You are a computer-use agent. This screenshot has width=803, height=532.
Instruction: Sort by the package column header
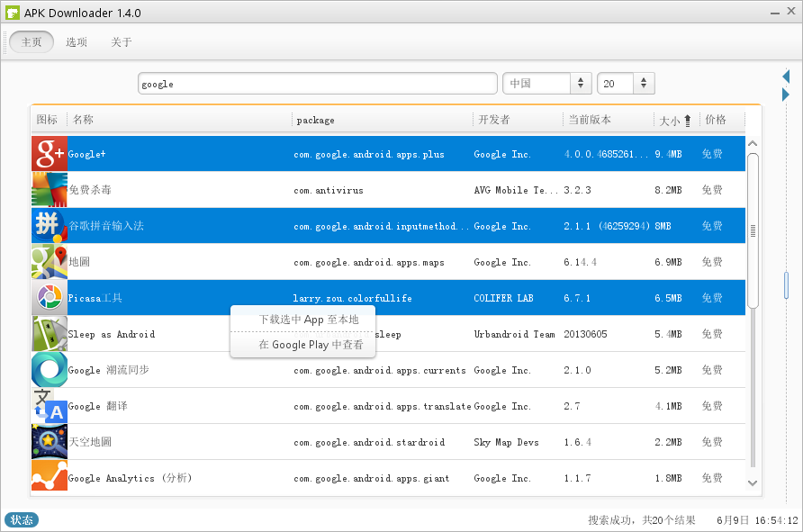tap(315, 121)
